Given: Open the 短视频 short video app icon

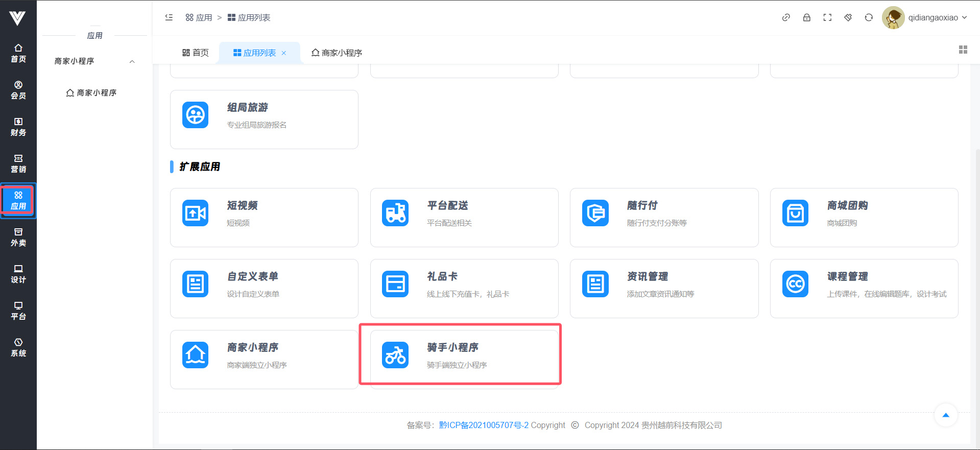Looking at the screenshot, I should (195, 213).
